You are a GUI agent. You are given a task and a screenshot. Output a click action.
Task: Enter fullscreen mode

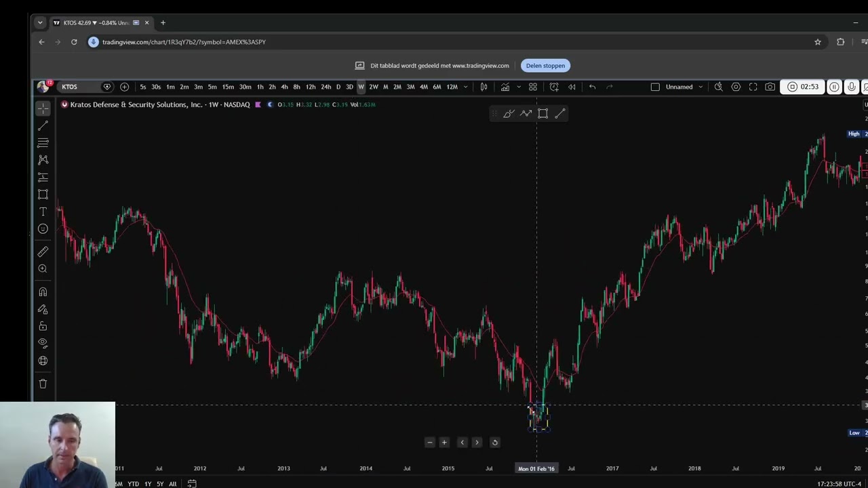[x=753, y=87]
